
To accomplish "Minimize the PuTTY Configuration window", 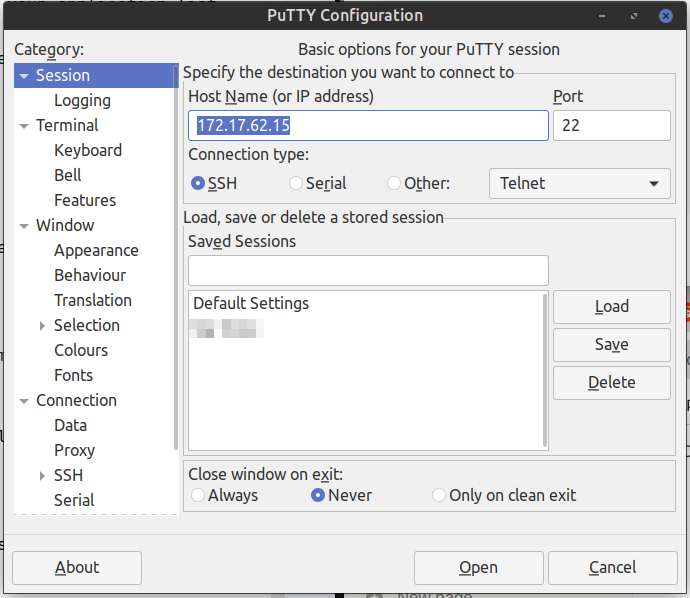I will 602,16.
